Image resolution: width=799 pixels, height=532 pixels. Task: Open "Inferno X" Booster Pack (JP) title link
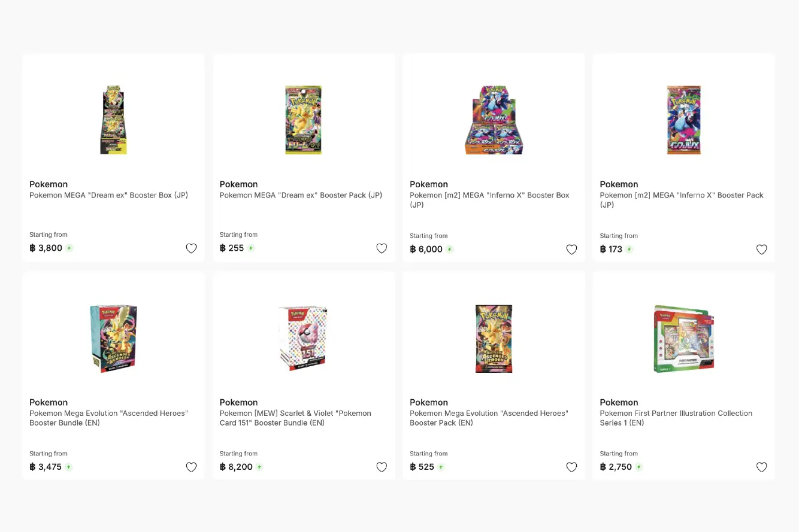[x=682, y=200]
